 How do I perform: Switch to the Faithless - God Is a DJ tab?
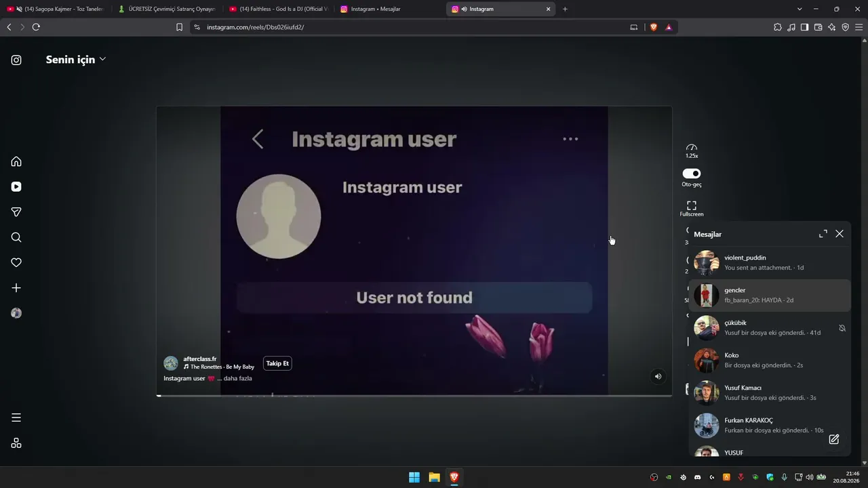coord(278,9)
